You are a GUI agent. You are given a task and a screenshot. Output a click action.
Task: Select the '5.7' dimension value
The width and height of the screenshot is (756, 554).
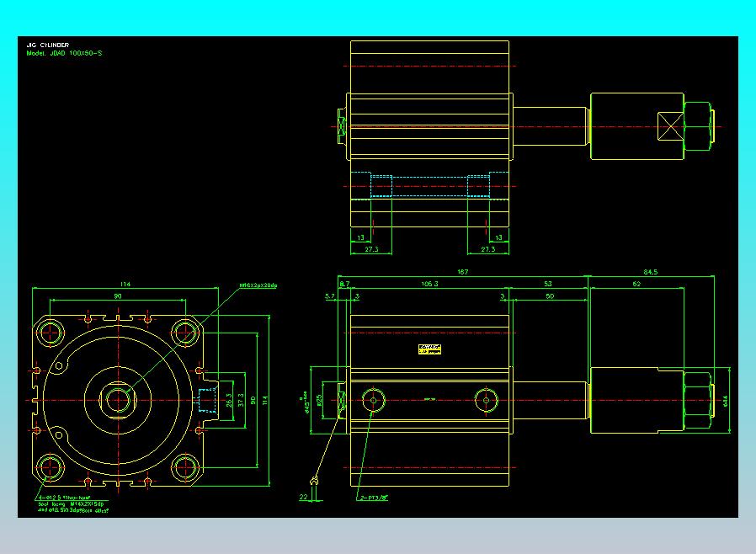(330, 296)
